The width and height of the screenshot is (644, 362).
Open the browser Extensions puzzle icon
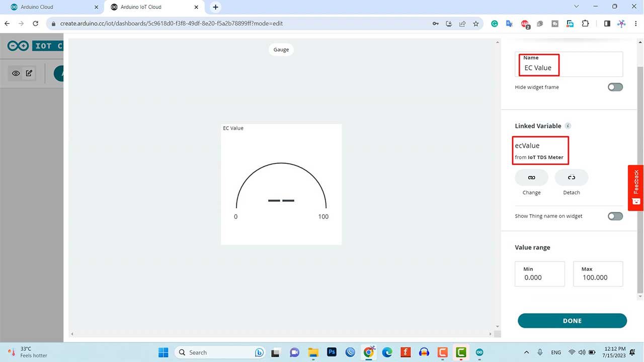coord(585,24)
